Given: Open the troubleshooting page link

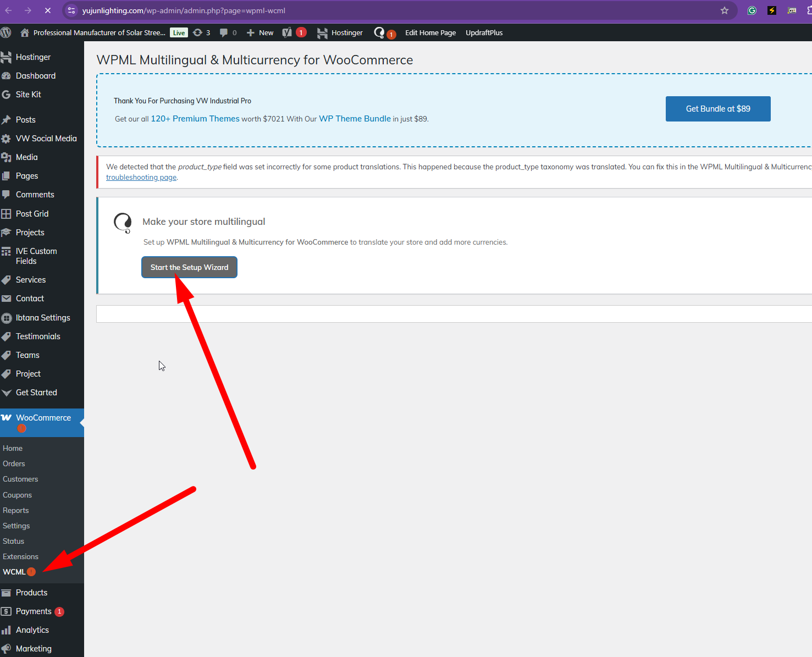Looking at the screenshot, I should (x=141, y=178).
